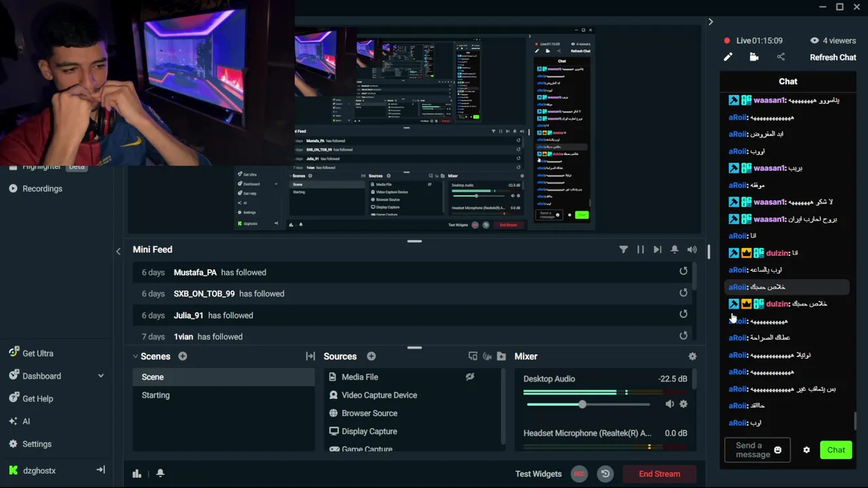Open Mixer advanced audio settings gear

[x=692, y=357]
